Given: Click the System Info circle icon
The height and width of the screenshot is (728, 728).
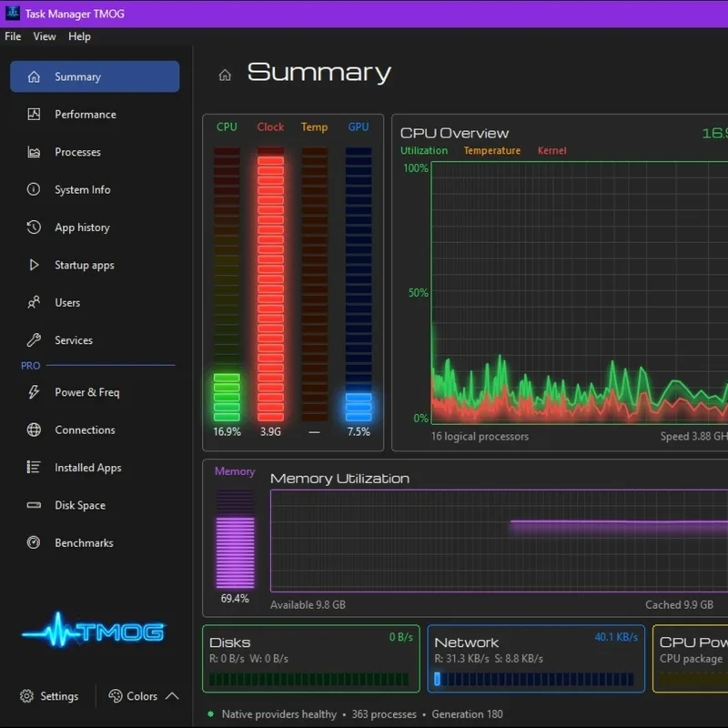Looking at the screenshot, I should [34, 189].
